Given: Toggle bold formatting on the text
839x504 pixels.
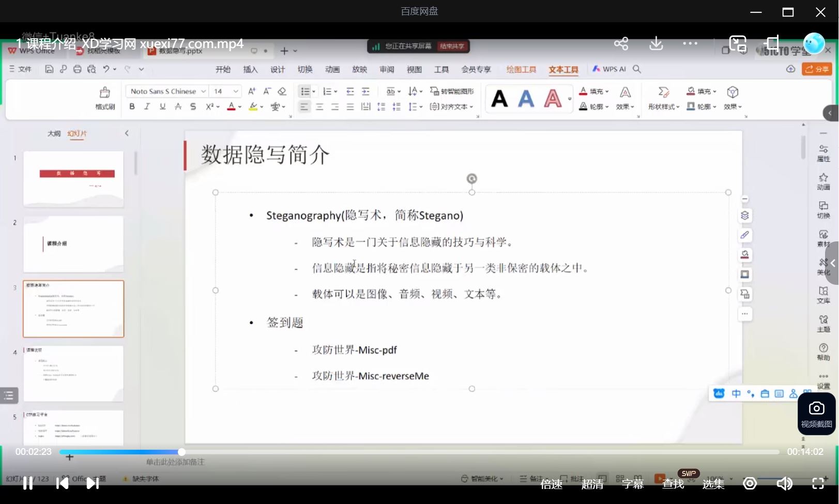Looking at the screenshot, I should pyautogui.click(x=132, y=106).
